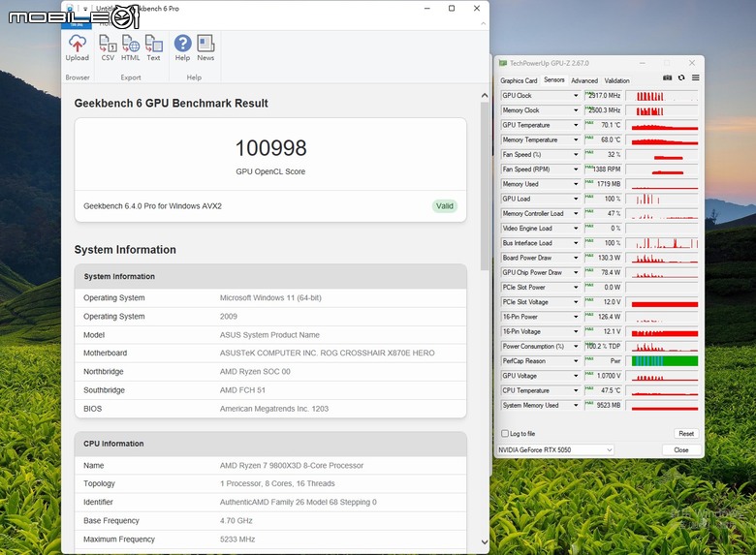Open Geekbench Help icon
The height and width of the screenshot is (555, 756).
182,47
